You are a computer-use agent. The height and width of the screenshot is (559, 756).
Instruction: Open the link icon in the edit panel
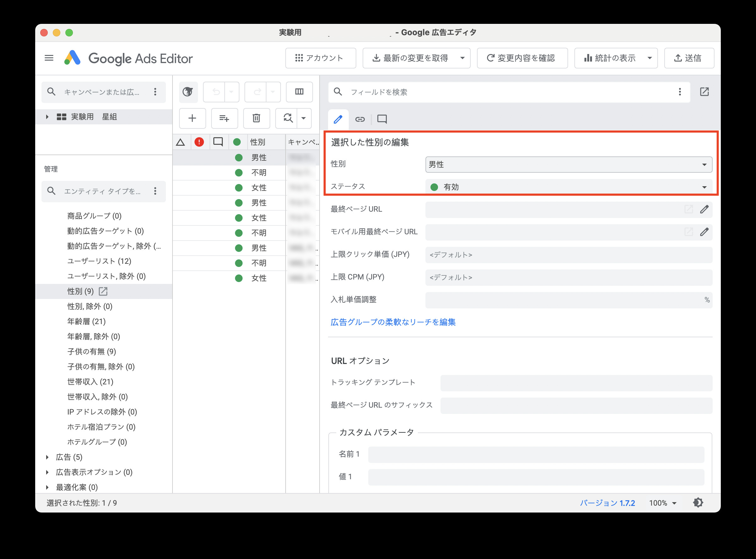[x=359, y=119]
